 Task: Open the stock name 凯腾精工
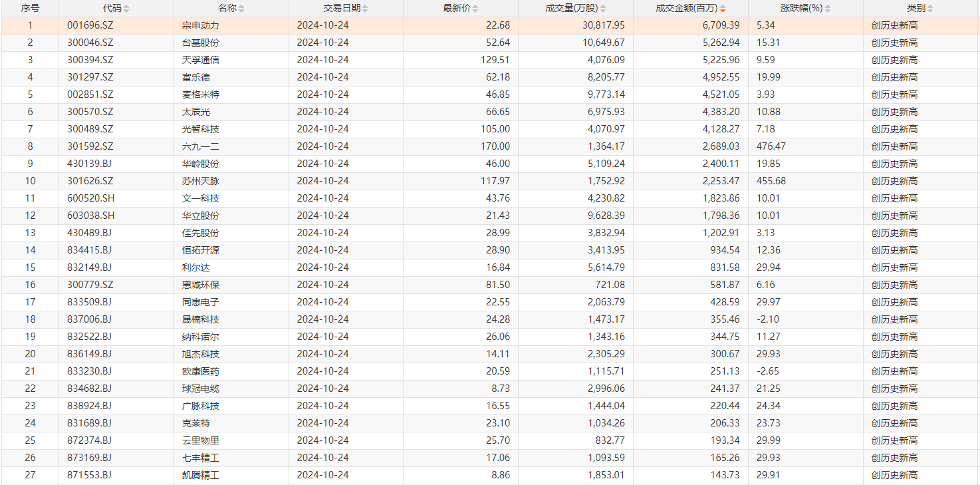coord(201,475)
